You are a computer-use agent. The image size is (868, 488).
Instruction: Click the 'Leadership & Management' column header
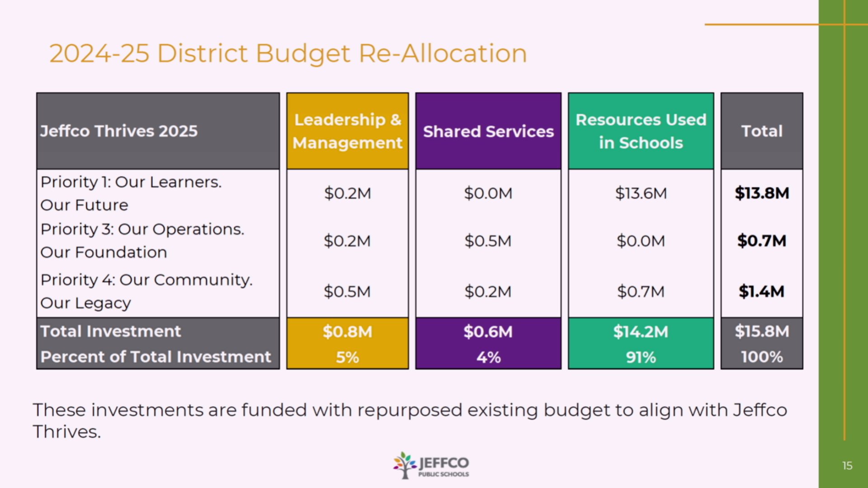347,131
